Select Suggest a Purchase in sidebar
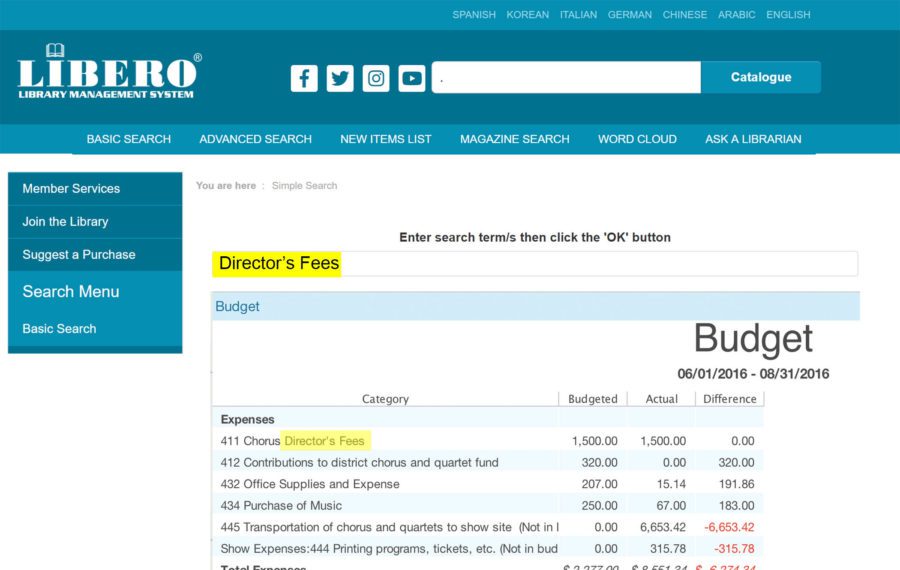 [x=79, y=254]
